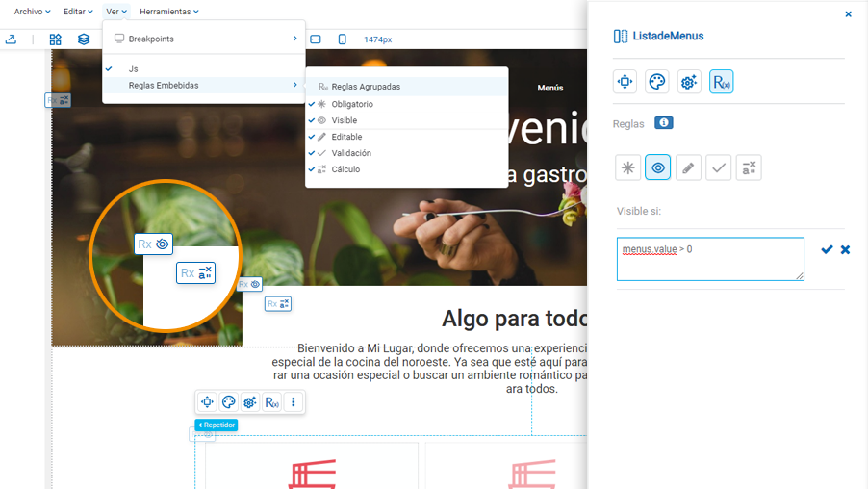Cancel the rule with the X icon

pyautogui.click(x=845, y=249)
